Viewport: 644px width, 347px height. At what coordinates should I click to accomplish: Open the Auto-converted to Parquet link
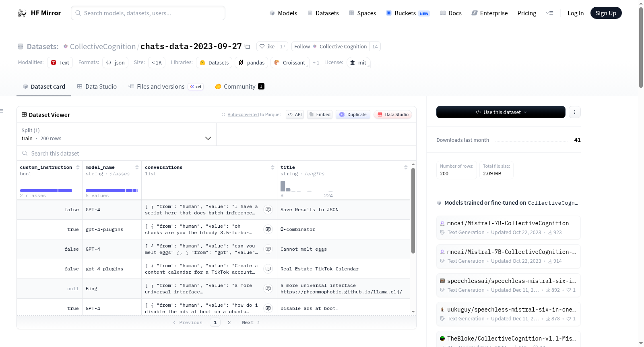243,114
